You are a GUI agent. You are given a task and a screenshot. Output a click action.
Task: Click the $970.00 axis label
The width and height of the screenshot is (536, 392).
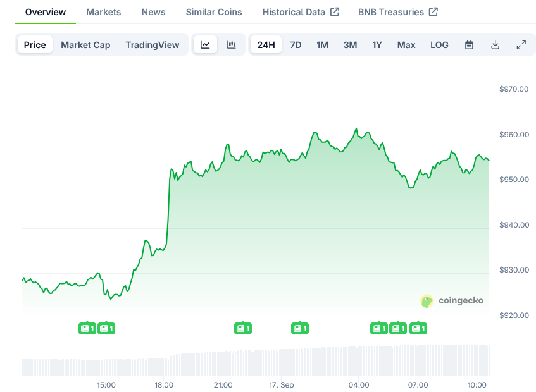(514, 89)
